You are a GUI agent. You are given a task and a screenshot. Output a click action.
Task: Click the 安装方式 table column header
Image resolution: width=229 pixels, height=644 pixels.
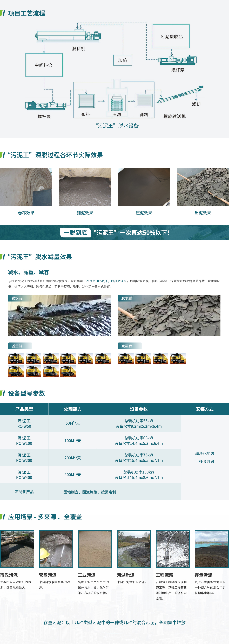[205, 409]
